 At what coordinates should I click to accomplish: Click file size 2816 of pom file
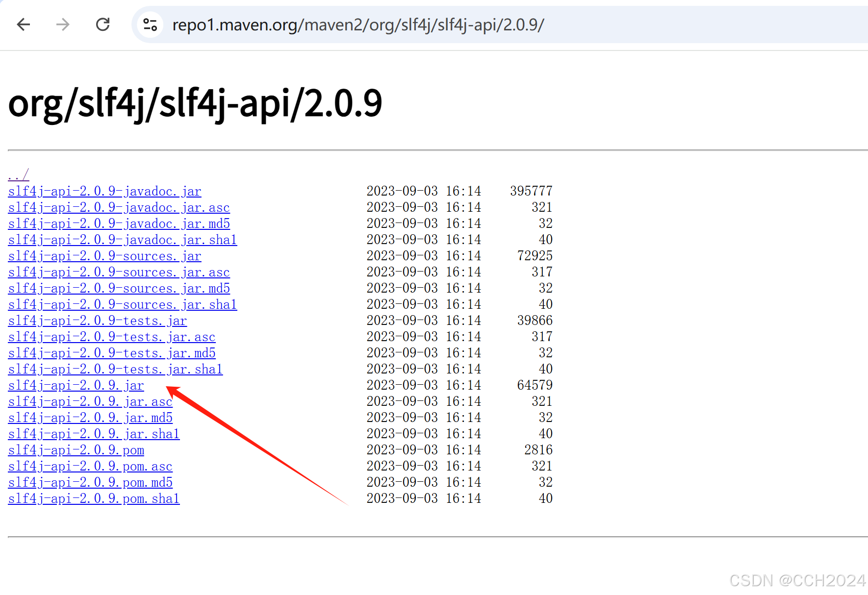click(x=538, y=449)
